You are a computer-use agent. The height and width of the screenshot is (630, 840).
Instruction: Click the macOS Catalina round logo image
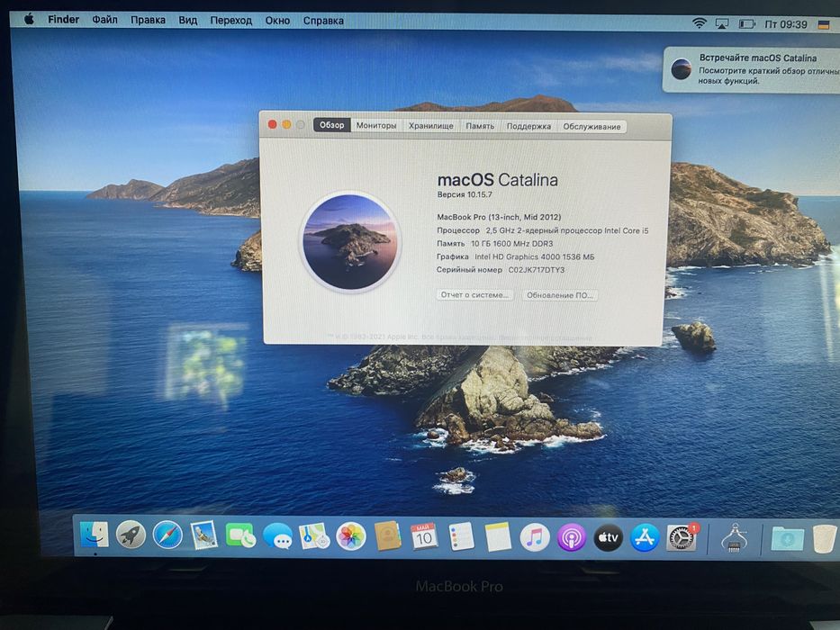(350, 242)
